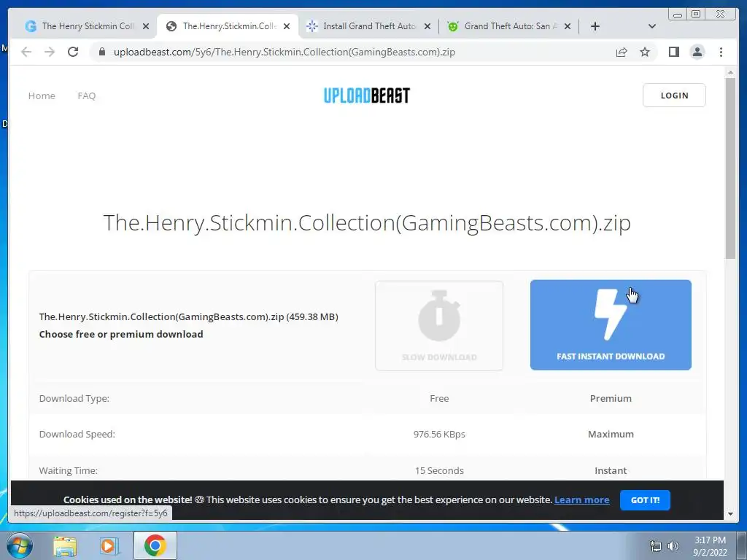747x560 pixels.
Task: Click the Premium column label
Action: 611,399
